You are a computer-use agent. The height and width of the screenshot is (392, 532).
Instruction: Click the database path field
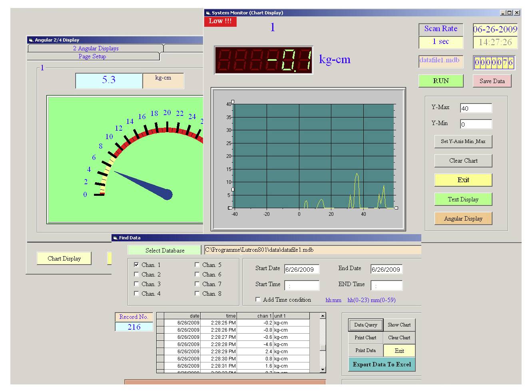point(313,250)
